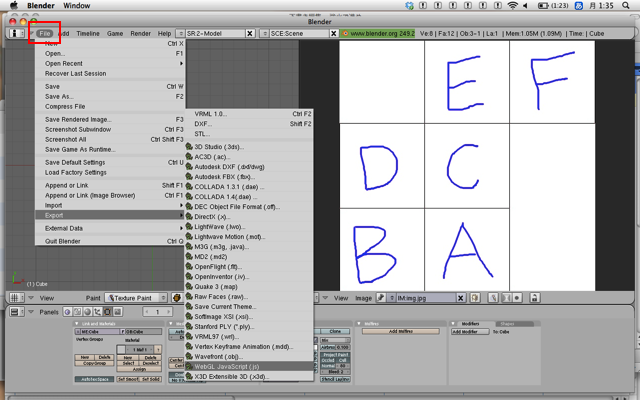Expand the Import submenu

pyautogui.click(x=110, y=205)
